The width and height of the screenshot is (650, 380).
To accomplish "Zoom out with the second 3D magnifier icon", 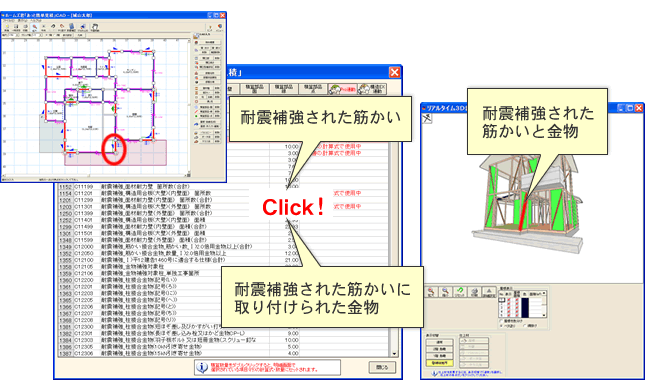I will point(445,292).
